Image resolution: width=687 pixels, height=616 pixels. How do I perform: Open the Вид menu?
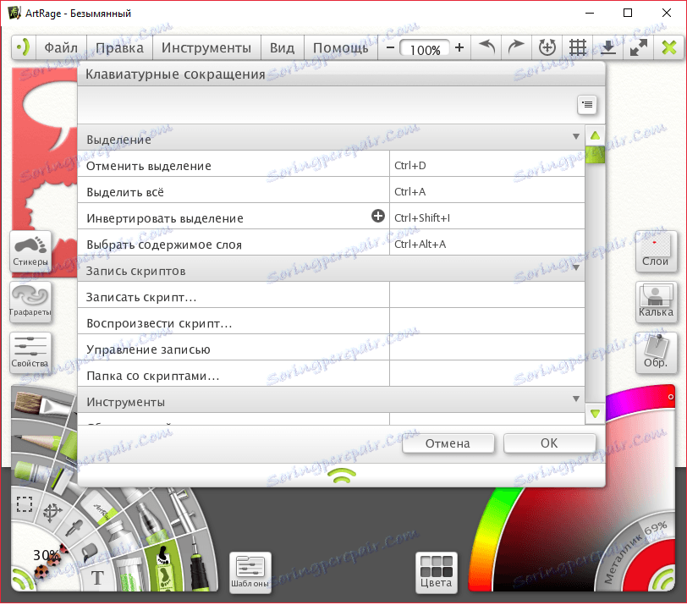pos(283,47)
